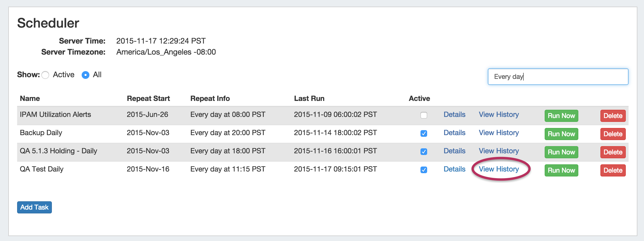644x241 pixels.
Task: Open Details for Backup Daily task
Action: pyautogui.click(x=454, y=133)
